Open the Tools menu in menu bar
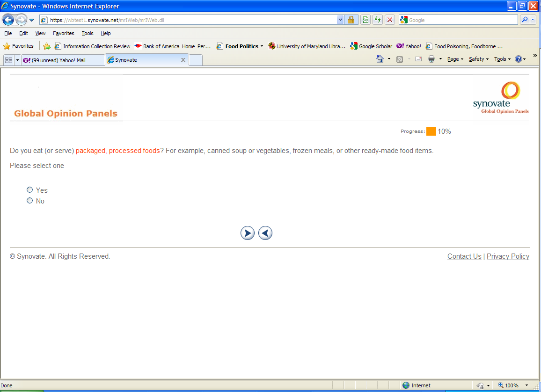 88,33
